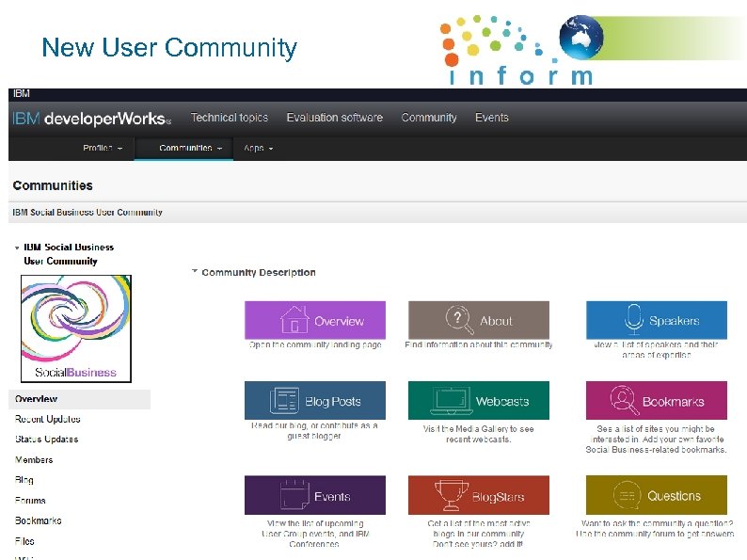747x560 pixels.
Task: Click the person-search icon on Bookmarks tile
Action: 625,400
